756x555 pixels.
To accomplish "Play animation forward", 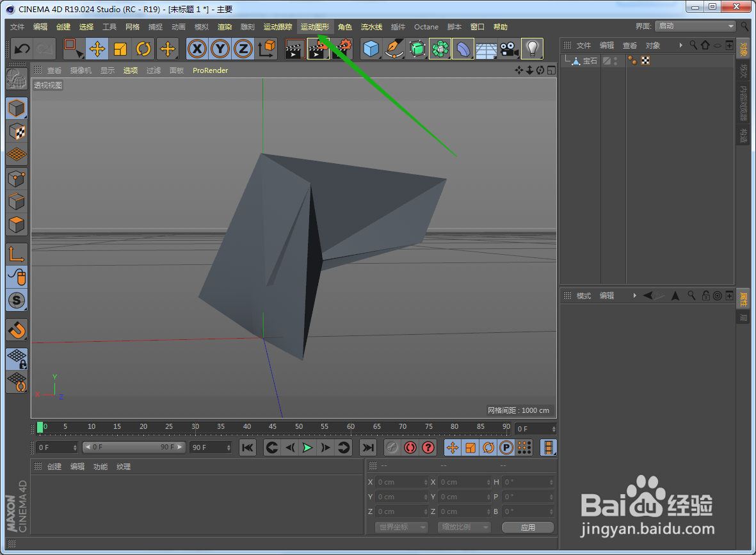I will [307, 447].
